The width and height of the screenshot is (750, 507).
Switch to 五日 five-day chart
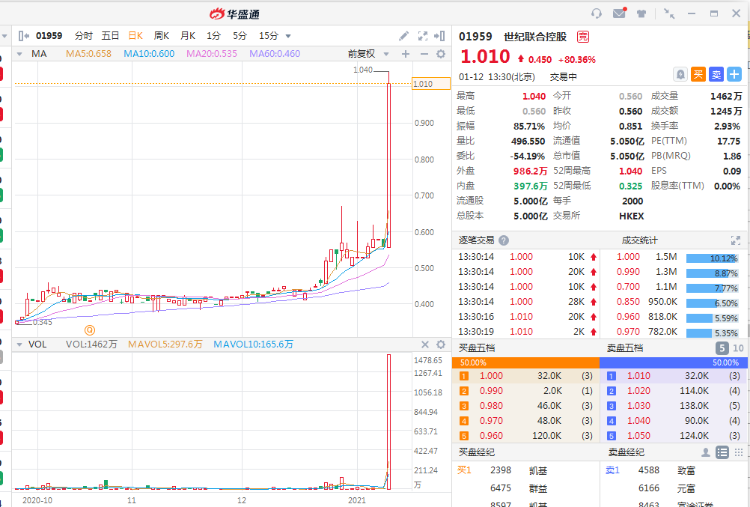pyautogui.click(x=110, y=35)
